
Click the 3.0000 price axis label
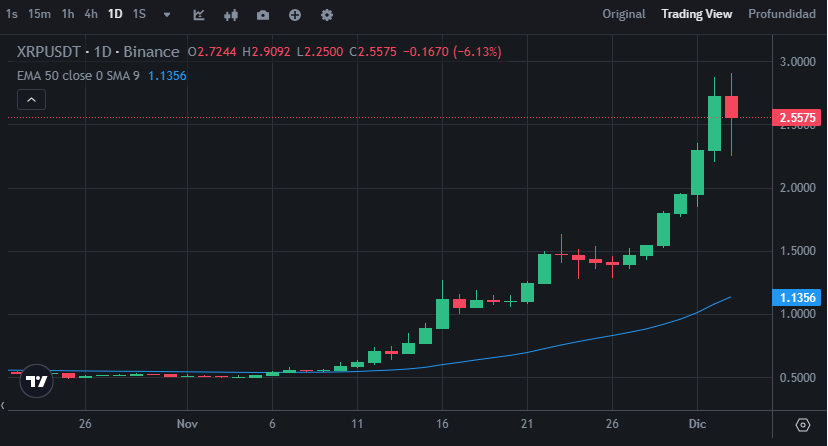tap(797, 62)
